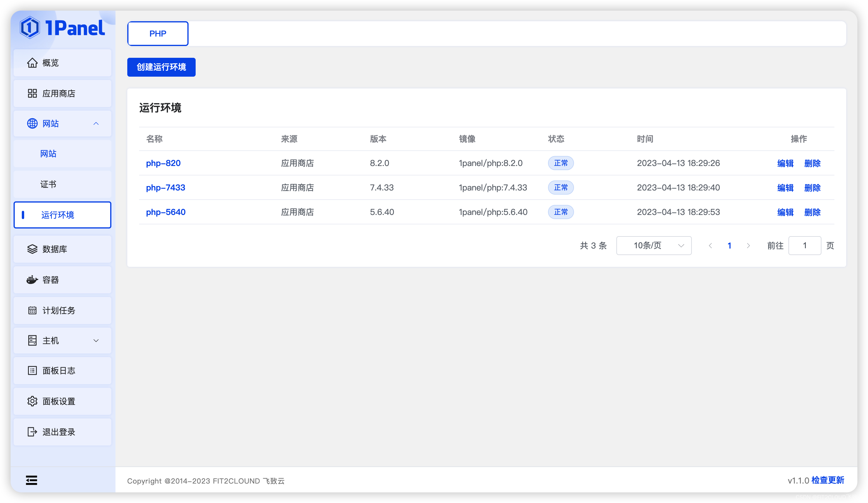Collapse the sidebar with the bottom-left icon
This screenshot has height=503, width=868.
[x=31, y=480]
